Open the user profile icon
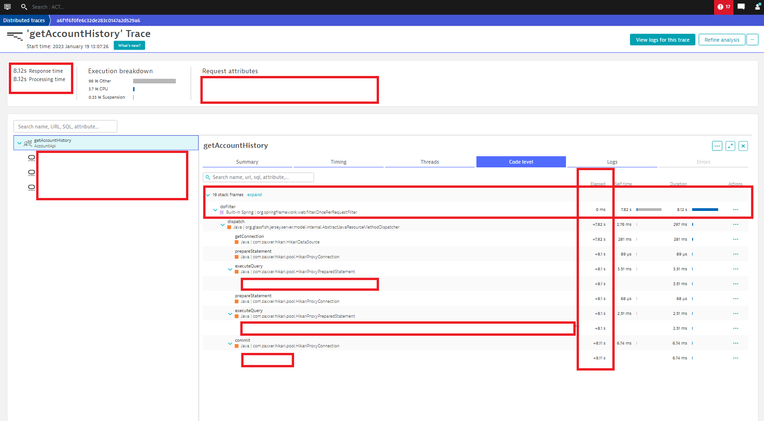 click(x=757, y=7)
